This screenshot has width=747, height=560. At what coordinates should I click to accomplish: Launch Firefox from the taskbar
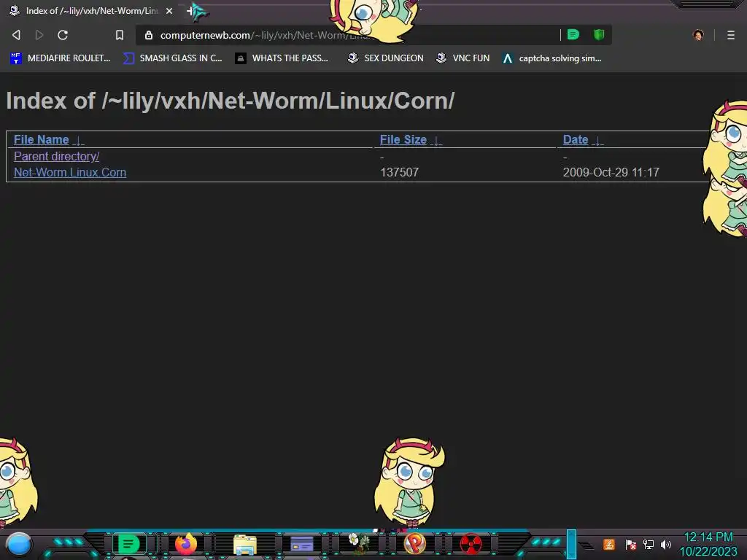click(x=186, y=543)
